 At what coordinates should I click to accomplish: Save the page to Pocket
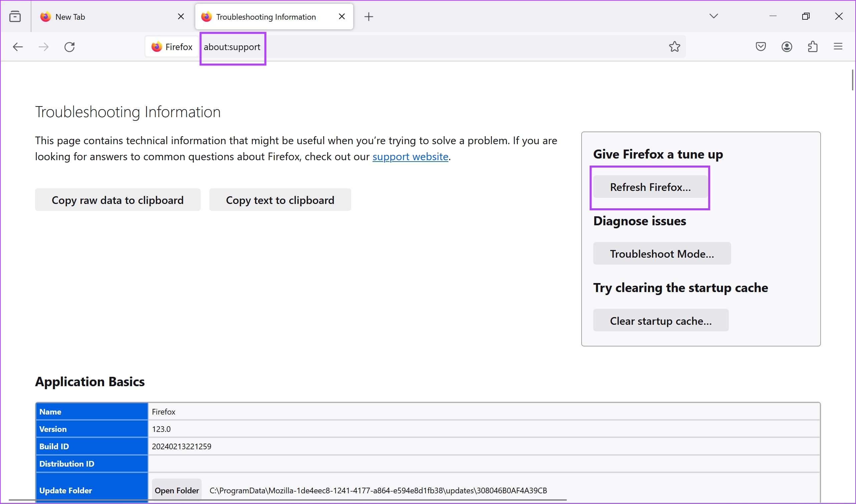pyautogui.click(x=761, y=46)
